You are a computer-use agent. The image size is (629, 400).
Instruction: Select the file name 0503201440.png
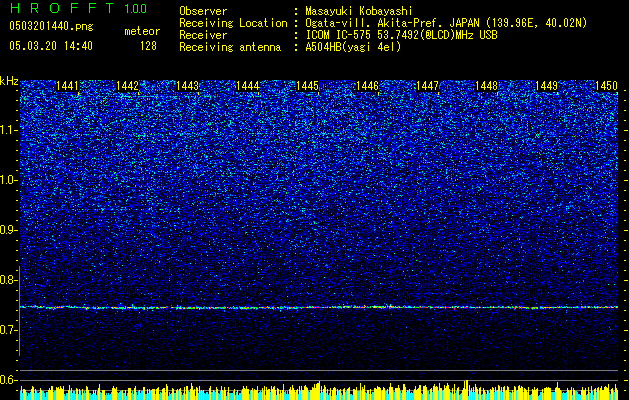coord(51,27)
